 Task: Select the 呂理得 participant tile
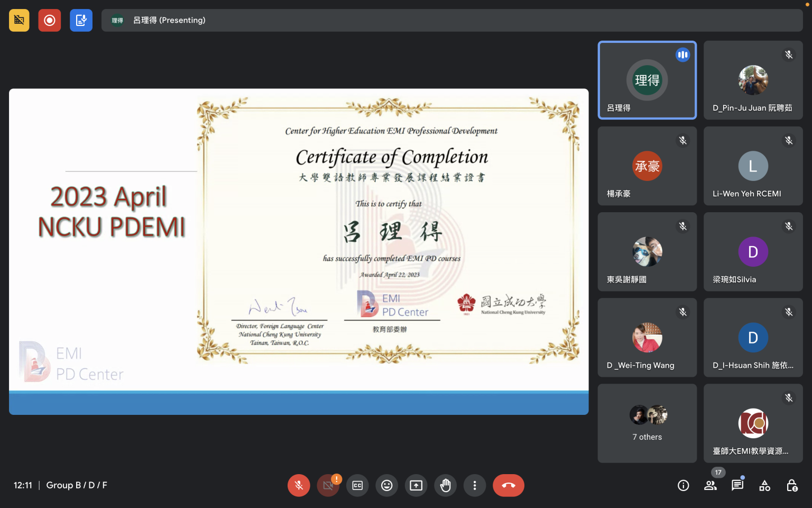[x=647, y=80]
